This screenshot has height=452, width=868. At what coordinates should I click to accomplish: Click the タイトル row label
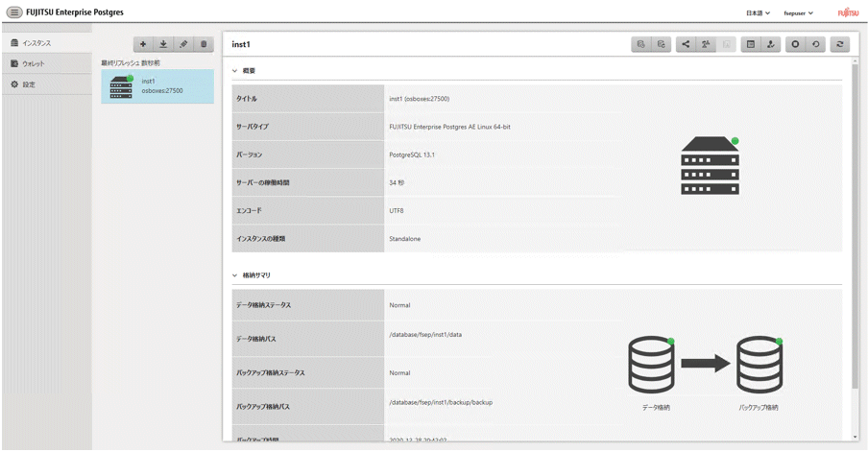coord(247,99)
